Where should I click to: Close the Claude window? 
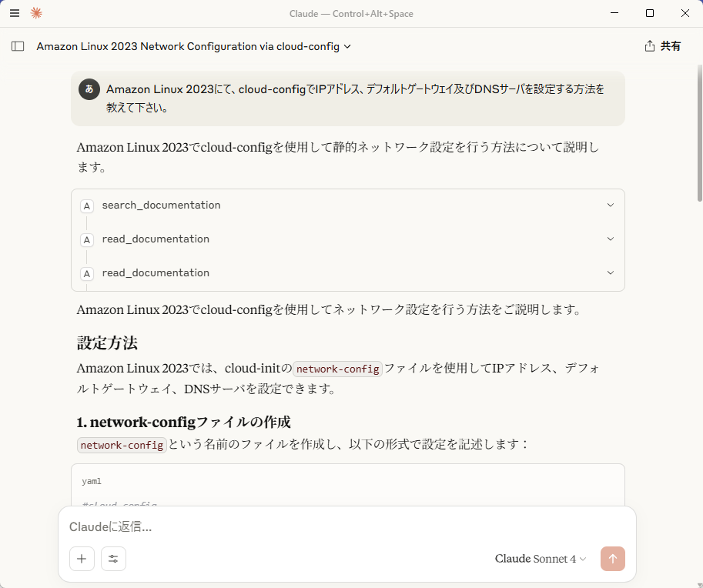tap(685, 13)
